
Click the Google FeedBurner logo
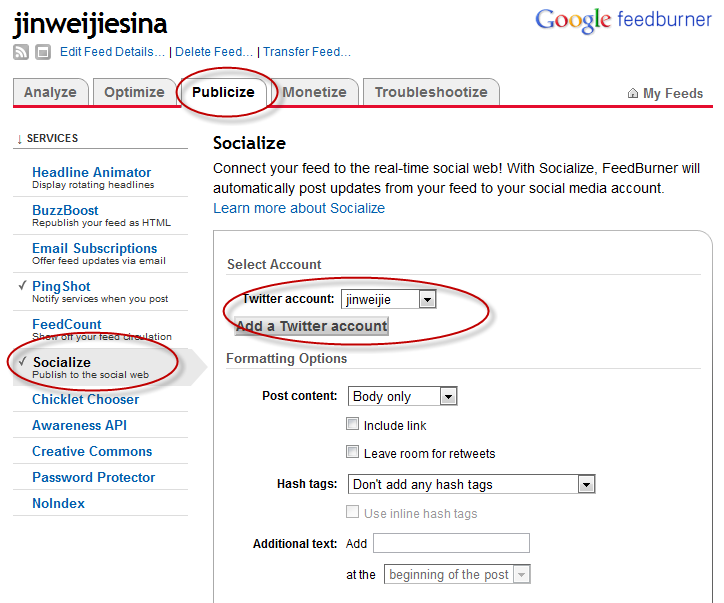(623, 21)
